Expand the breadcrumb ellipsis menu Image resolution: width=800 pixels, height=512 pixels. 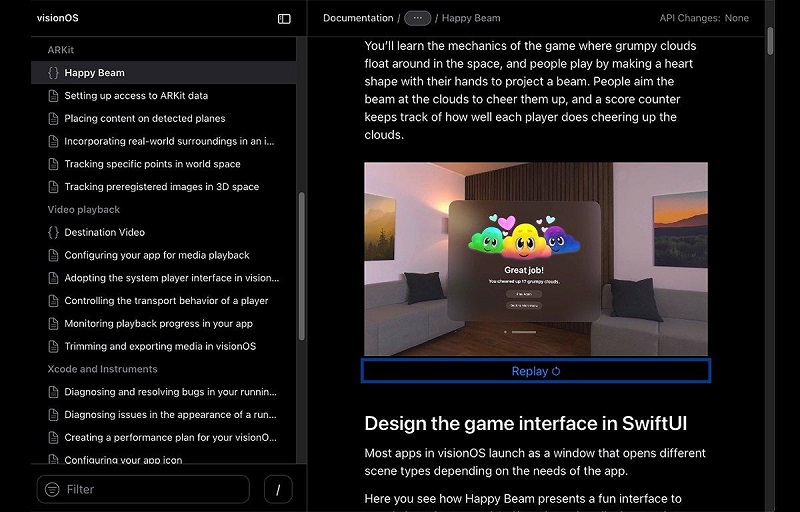[x=417, y=18]
